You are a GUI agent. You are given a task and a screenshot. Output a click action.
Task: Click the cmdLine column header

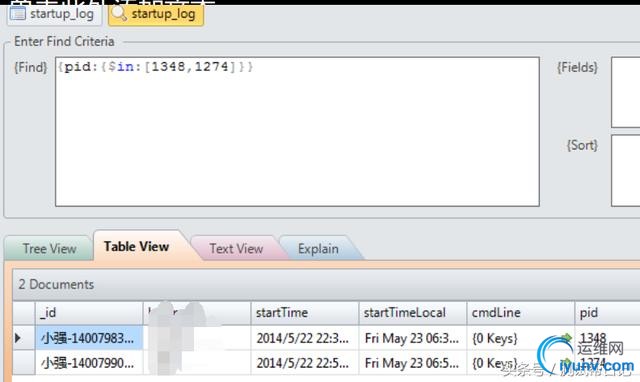pos(520,313)
